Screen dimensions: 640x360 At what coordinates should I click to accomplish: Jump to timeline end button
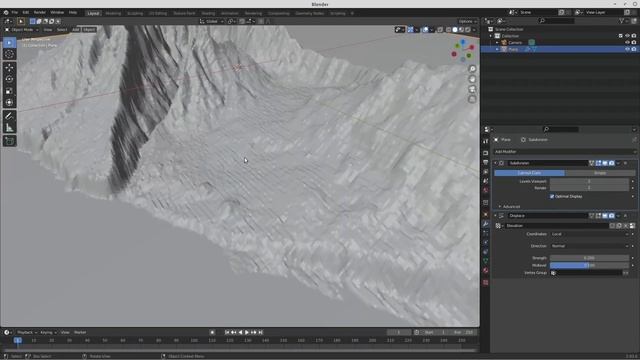click(260, 332)
